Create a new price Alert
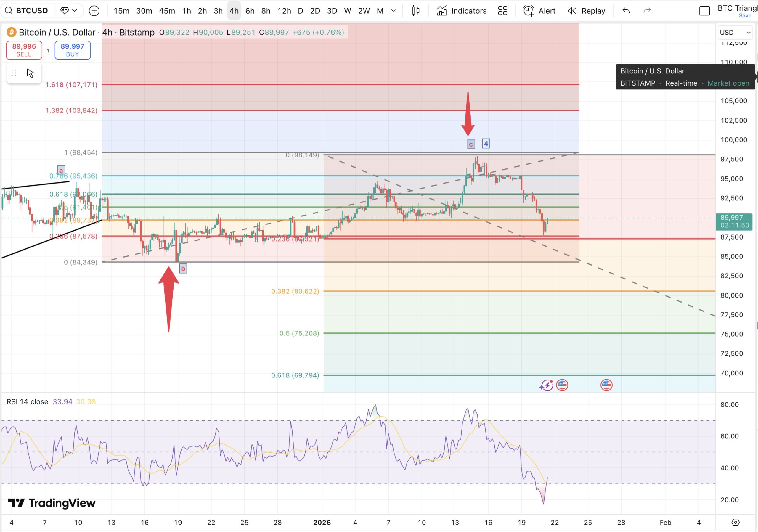The height and width of the screenshot is (532, 758). 538,11
